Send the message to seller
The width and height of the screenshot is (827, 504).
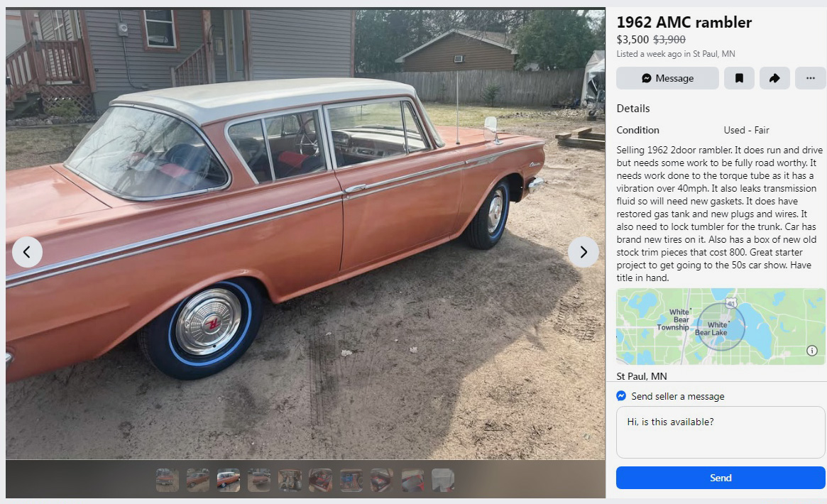(721, 478)
